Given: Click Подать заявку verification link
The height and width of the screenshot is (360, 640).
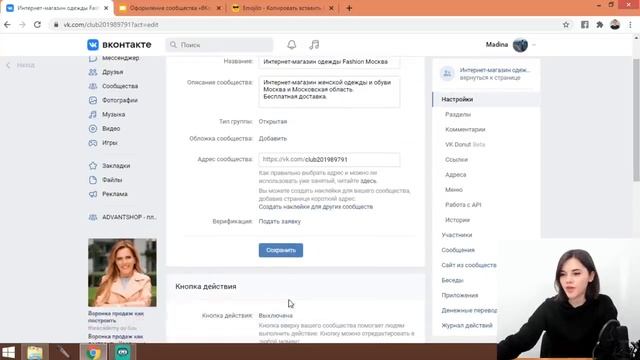Looking at the screenshot, I should point(280,222).
